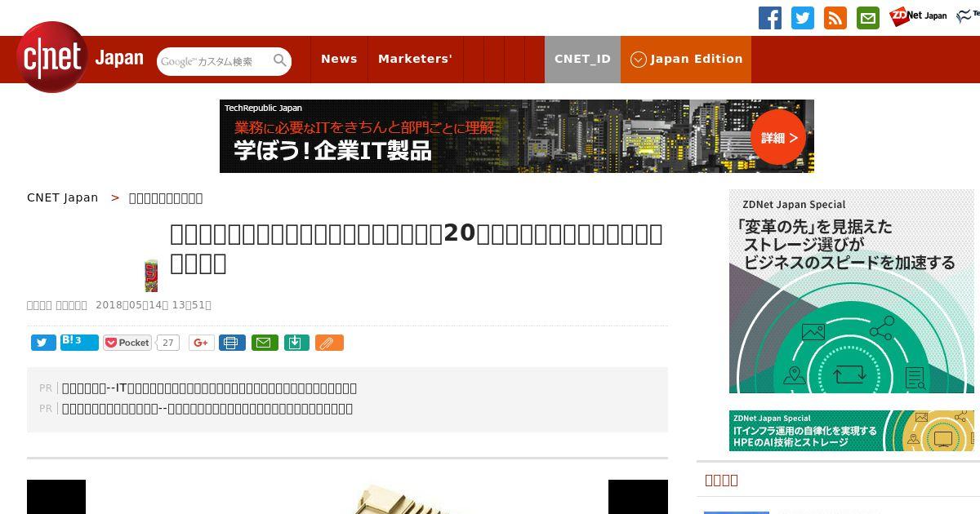Bookmark the article with Hatena B! button
Screen dimensions: 980x514
tap(79, 342)
